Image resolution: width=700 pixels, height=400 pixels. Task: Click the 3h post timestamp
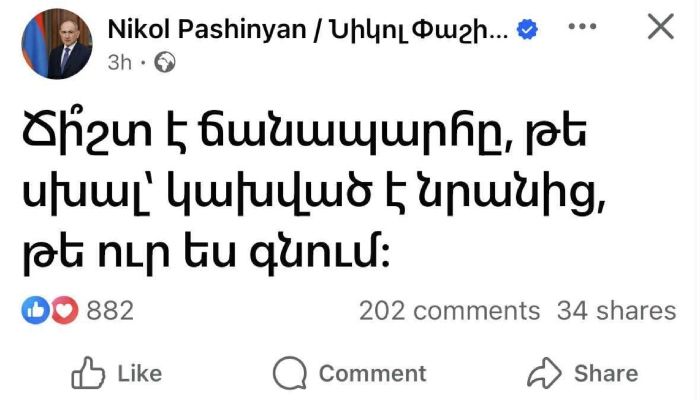pyautogui.click(x=119, y=63)
